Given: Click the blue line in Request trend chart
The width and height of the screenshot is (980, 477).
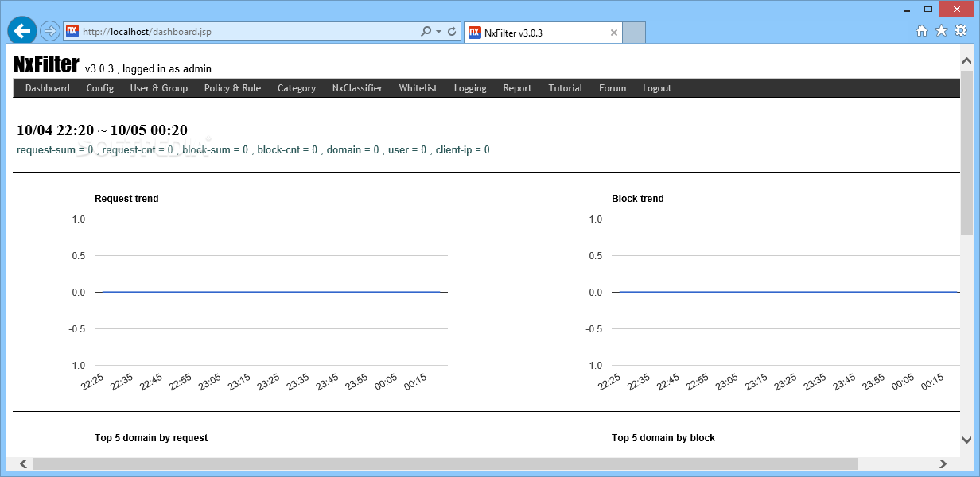Looking at the screenshot, I should click(x=271, y=292).
